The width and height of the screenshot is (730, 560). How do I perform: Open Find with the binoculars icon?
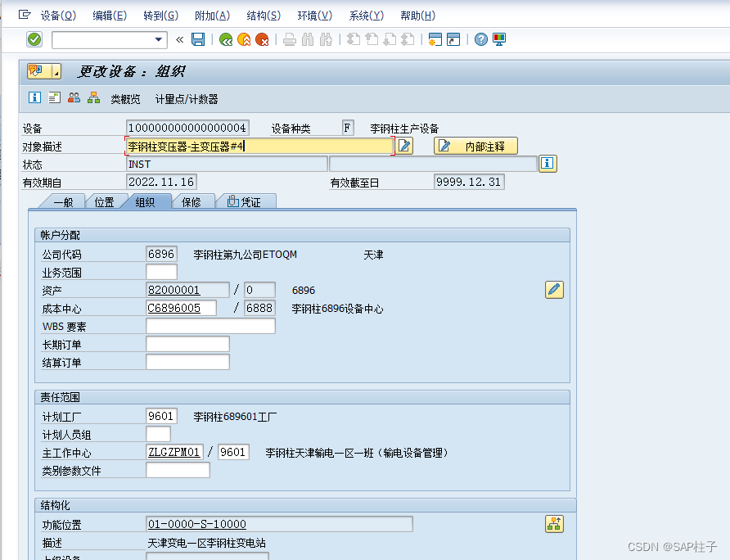(x=308, y=39)
